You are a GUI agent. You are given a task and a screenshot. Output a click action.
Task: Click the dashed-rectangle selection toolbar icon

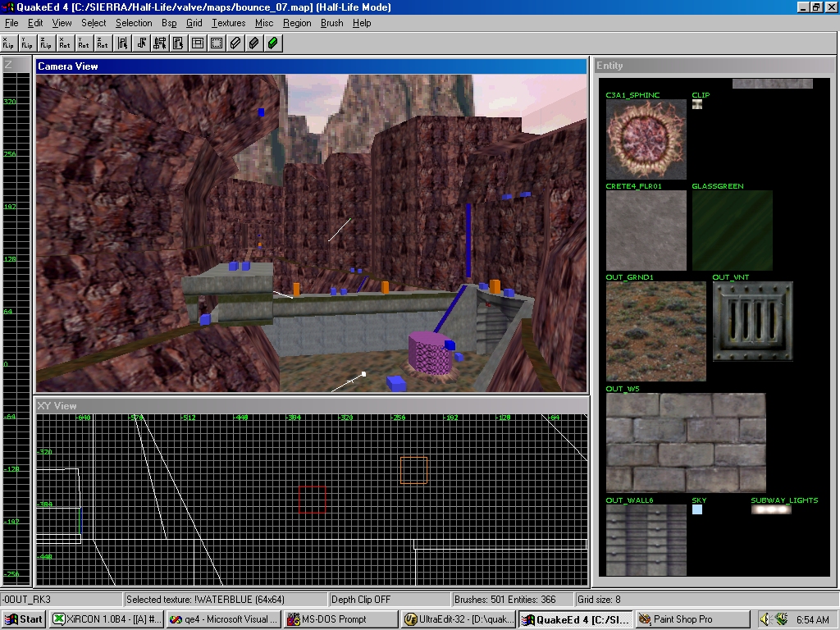coord(217,43)
